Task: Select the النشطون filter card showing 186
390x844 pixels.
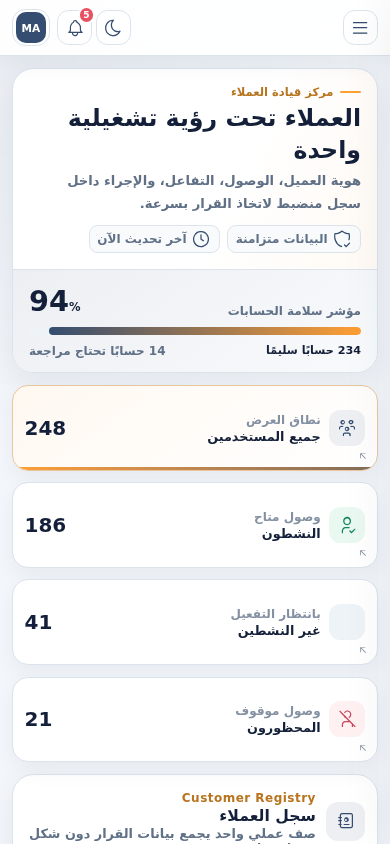Action: 195,525
